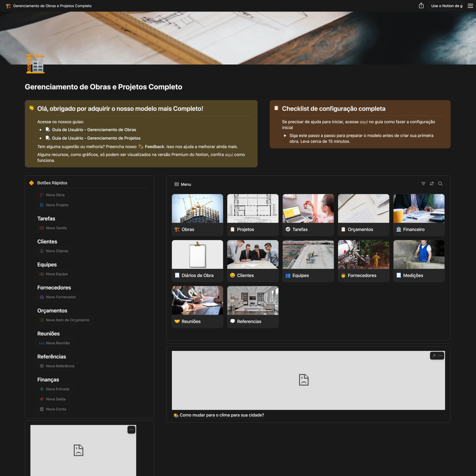Click the filter icon in Menu gallery

(423, 184)
